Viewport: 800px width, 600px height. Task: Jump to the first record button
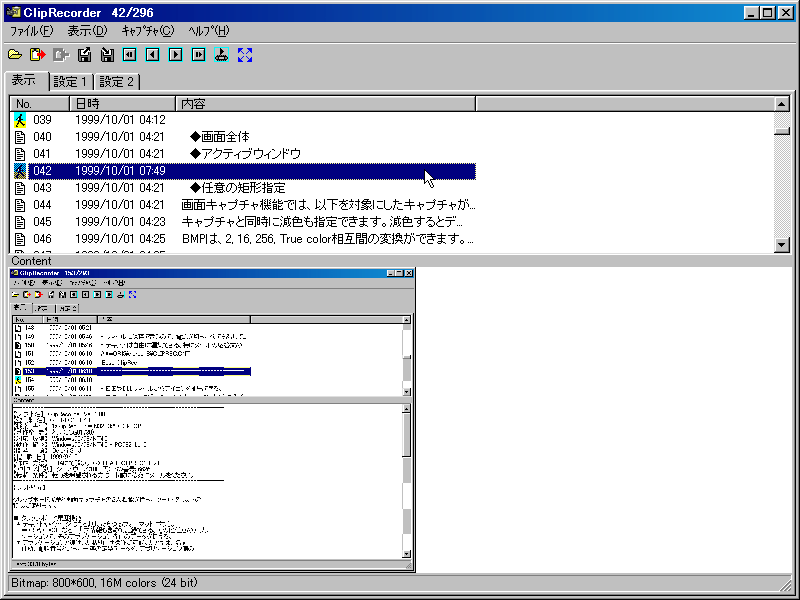tap(130, 55)
